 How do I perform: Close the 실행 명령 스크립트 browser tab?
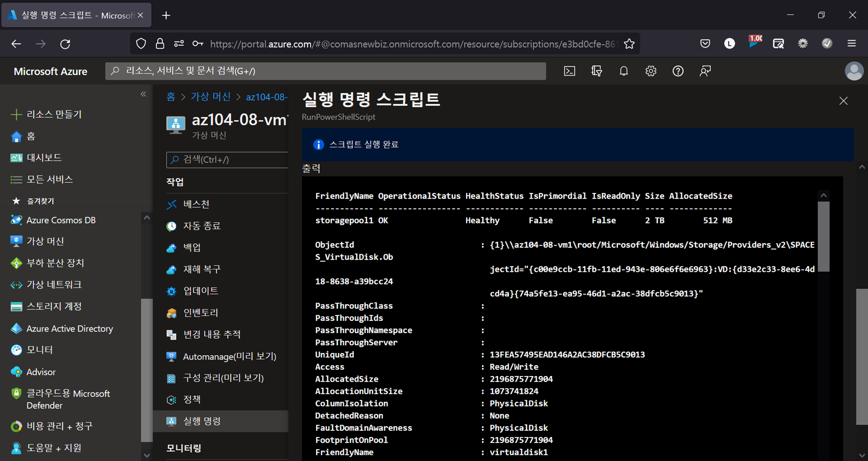click(x=140, y=16)
